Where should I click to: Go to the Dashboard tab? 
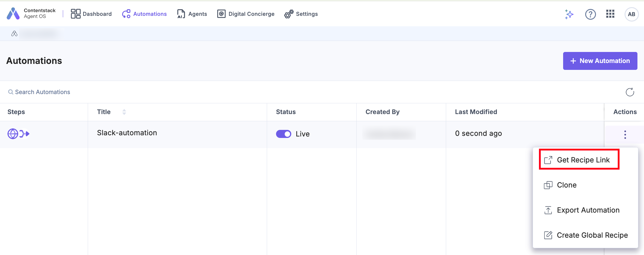[x=91, y=14]
